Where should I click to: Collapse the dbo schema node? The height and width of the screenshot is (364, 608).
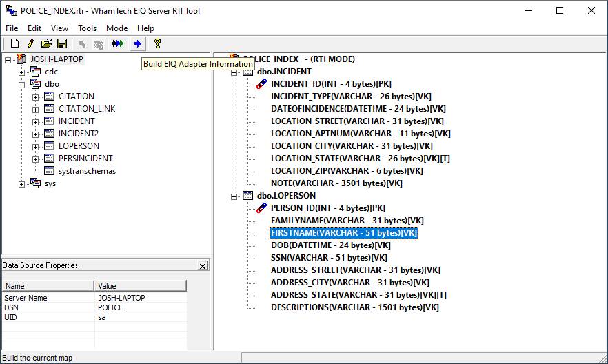[22, 85]
